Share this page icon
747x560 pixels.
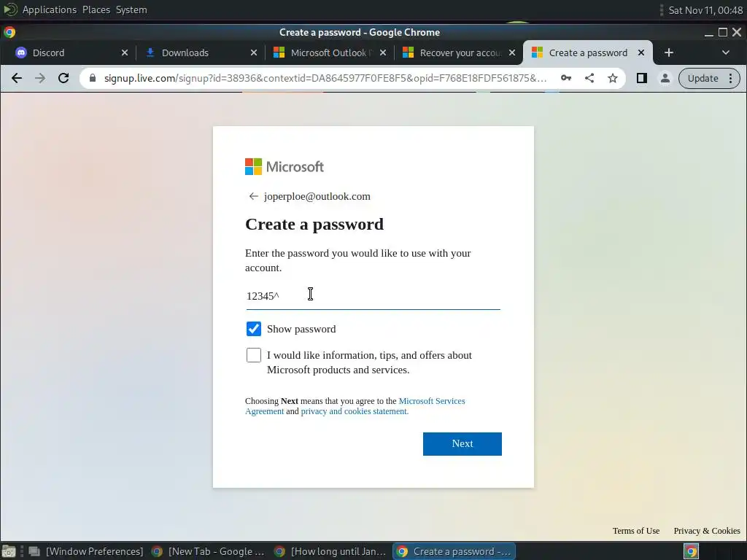pyautogui.click(x=589, y=78)
